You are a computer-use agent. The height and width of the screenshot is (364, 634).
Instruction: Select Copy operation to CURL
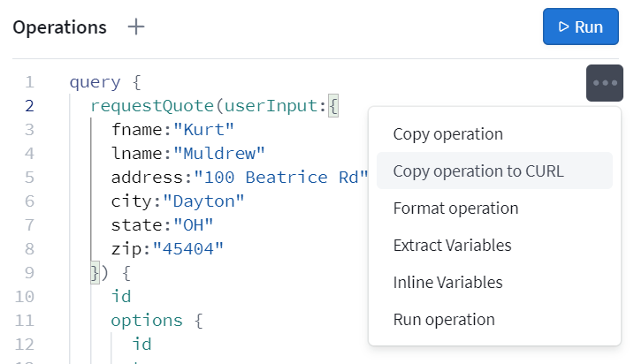click(x=477, y=171)
